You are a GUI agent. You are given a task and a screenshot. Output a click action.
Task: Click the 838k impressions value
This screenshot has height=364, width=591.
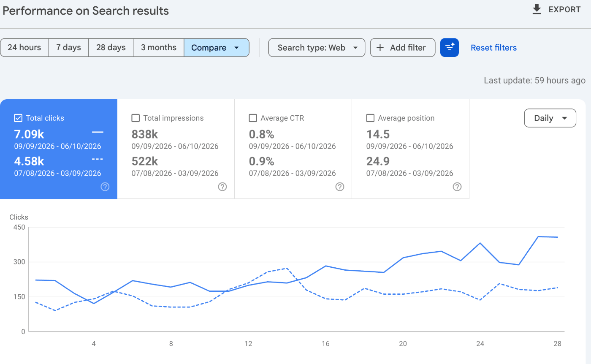(x=145, y=134)
